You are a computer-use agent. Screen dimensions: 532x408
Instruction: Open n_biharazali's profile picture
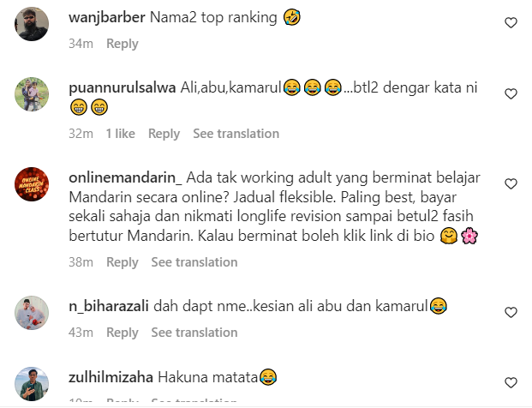coord(32,313)
